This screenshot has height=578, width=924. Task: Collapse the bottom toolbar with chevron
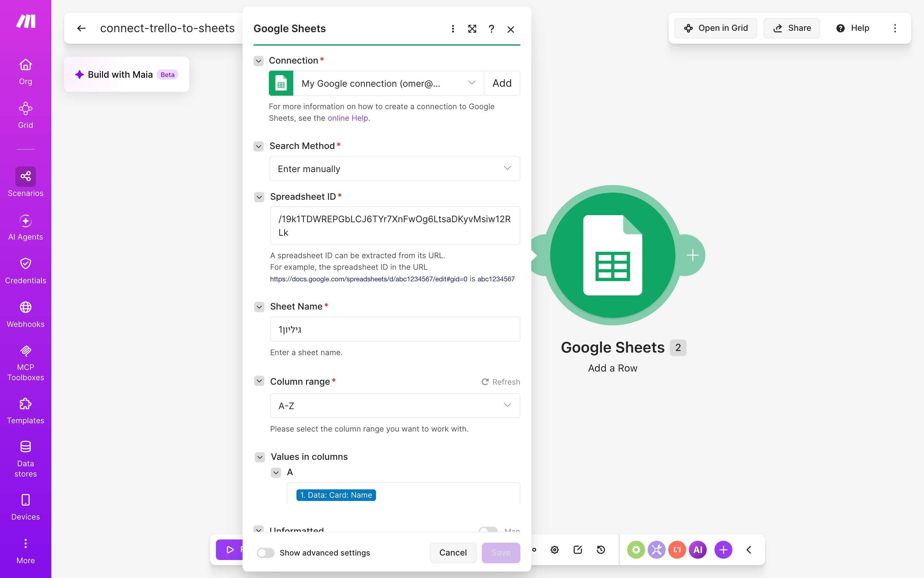(749, 550)
